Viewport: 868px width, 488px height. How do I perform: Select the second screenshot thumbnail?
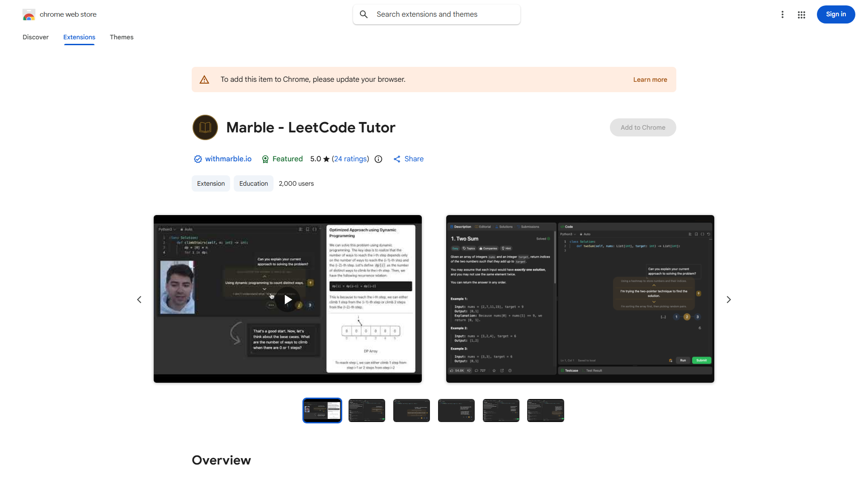coord(367,410)
